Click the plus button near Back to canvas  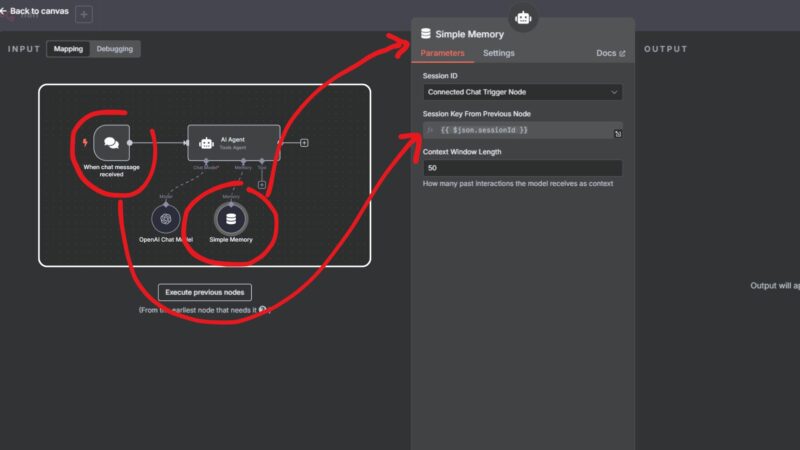(x=84, y=14)
